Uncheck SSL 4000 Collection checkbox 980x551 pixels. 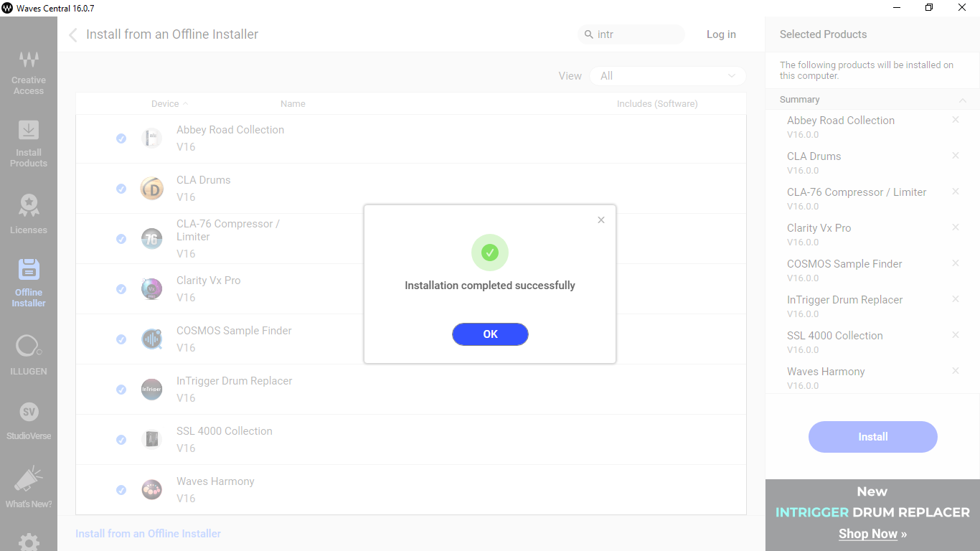point(121,440)
